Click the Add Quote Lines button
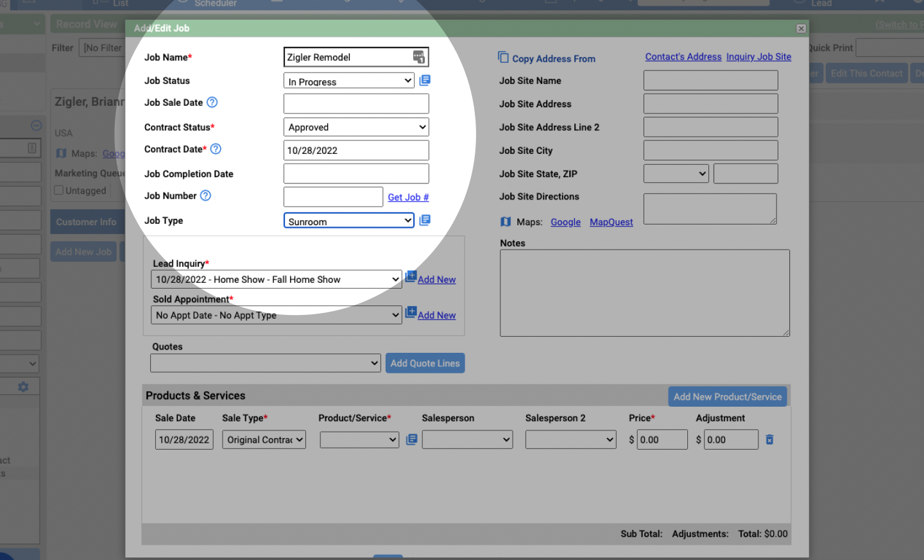This screenshot has height=560, width=924. click(x=425, y=363)
